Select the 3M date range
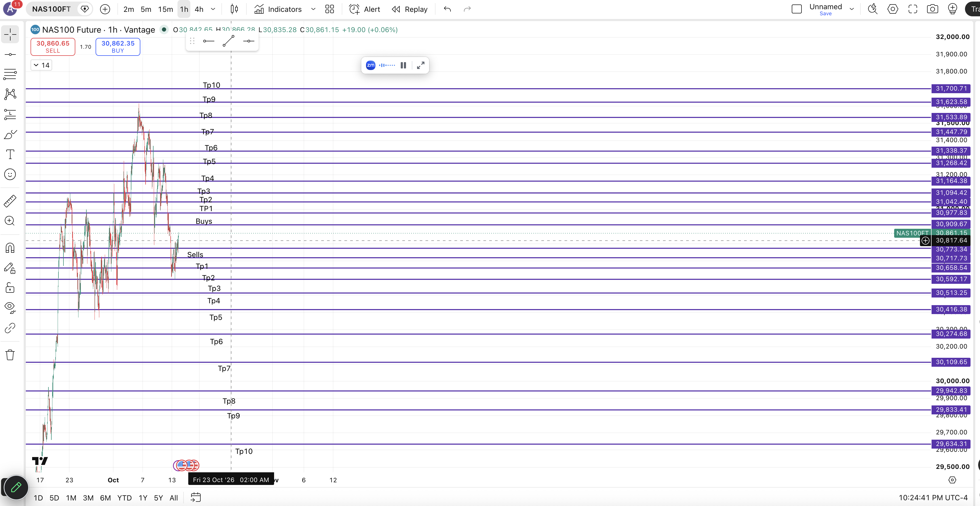Image resolution: width=980 pixels, height=506 pixels. 88,498
